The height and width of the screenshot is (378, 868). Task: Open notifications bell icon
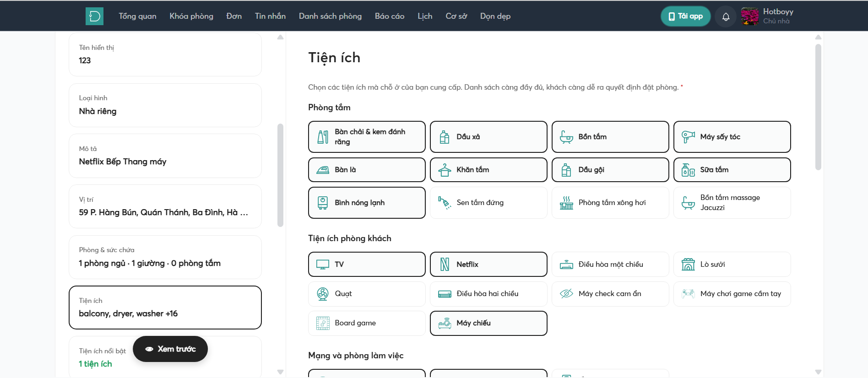click(726, 16)
